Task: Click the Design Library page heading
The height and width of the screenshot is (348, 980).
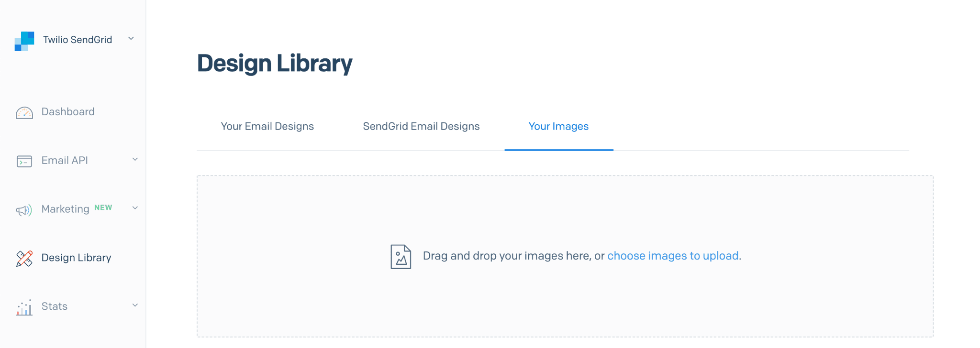Action: (x=275, y=63)
